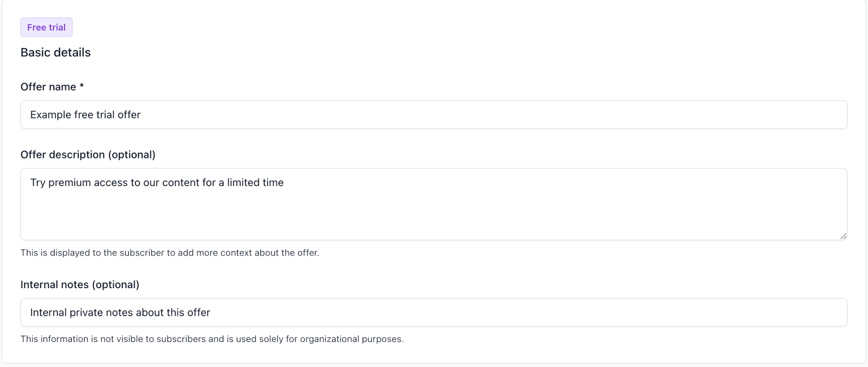The width and height of the screenshot is (868, 367).
Task: Click '(optional)' next to Offer description
Action: coord(132,155)
